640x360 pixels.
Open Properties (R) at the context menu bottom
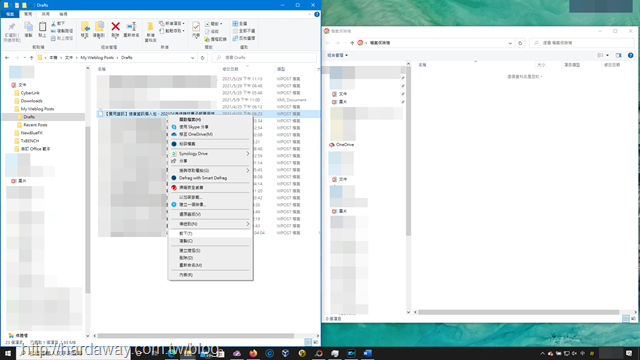[210, 275]
